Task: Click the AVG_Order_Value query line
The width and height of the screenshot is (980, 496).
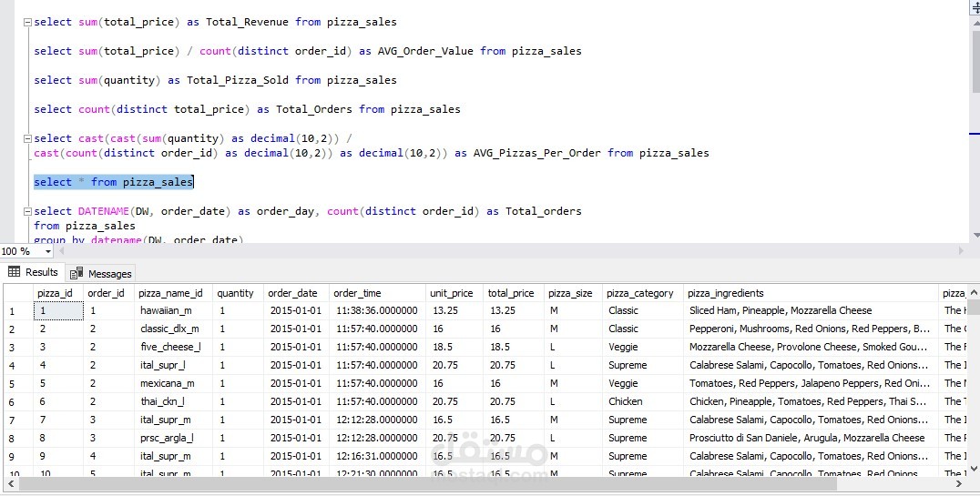Action: pos(308,51)
